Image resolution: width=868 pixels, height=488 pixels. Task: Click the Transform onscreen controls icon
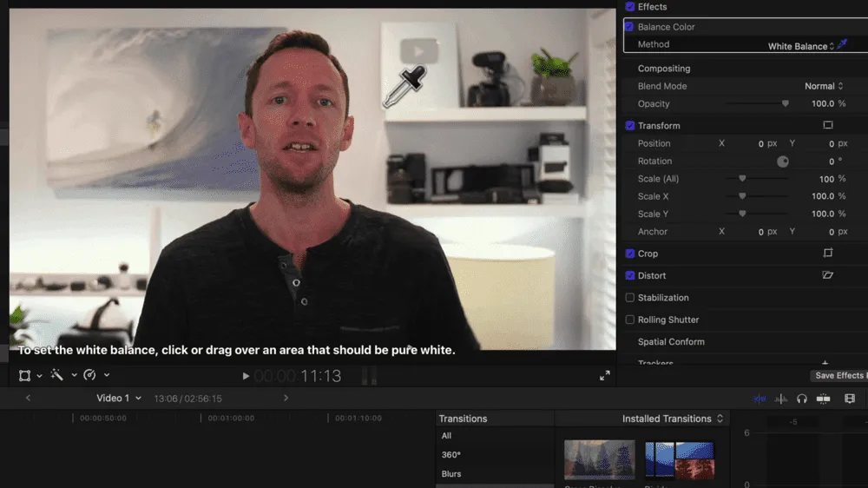click(828, 126)
